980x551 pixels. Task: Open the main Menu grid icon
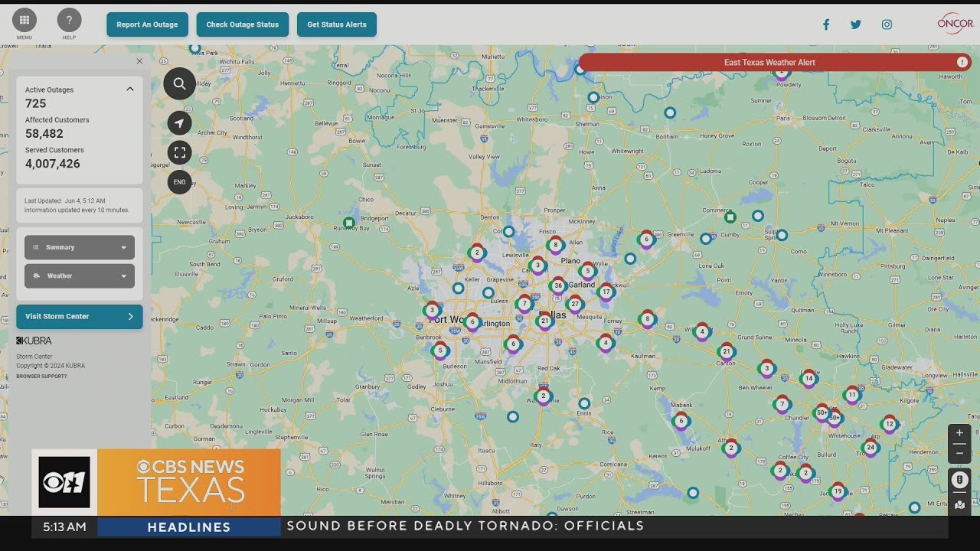click(x=24, y=21)
